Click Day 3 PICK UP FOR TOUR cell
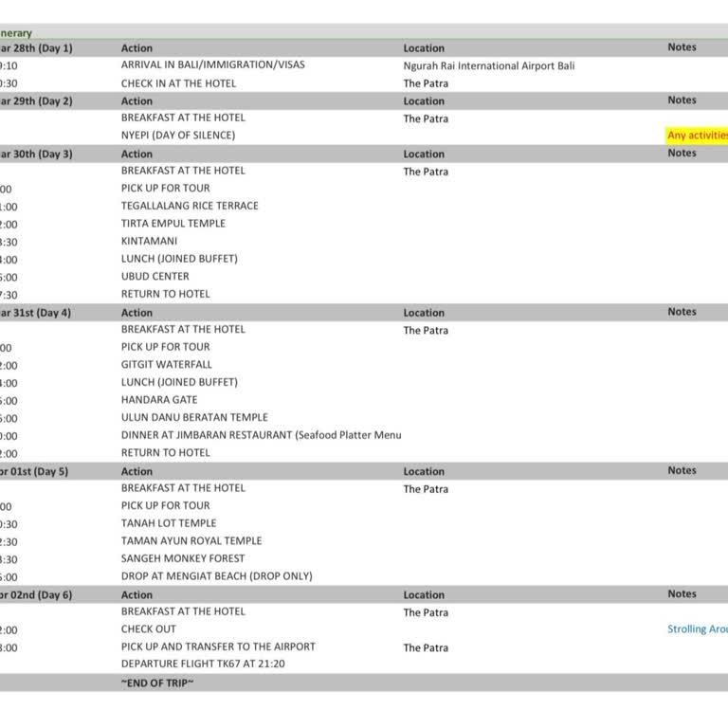Image resolution: width=728 pixels, height=728 pixels. [x=165, y=189]
